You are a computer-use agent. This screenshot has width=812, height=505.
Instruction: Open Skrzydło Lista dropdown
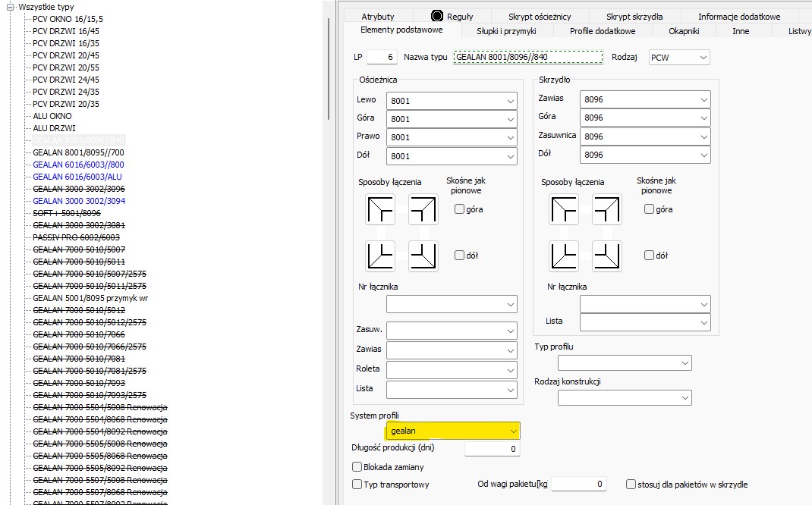[645, 322]
